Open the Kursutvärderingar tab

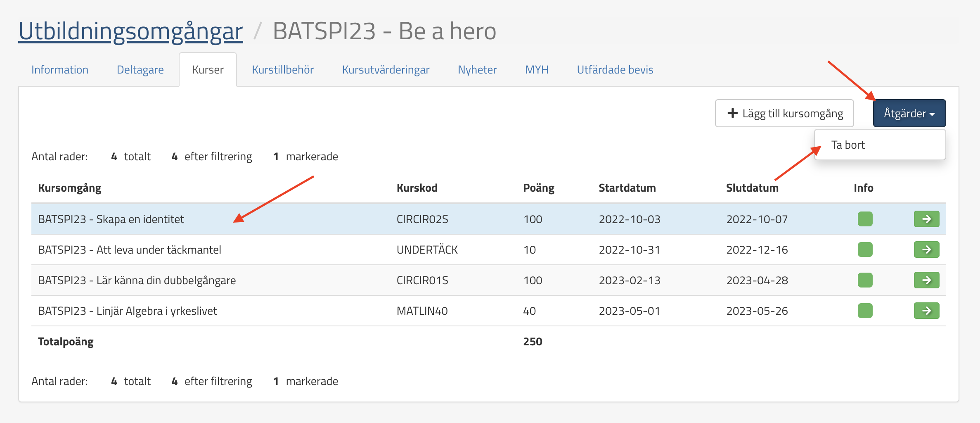(386, 70)
